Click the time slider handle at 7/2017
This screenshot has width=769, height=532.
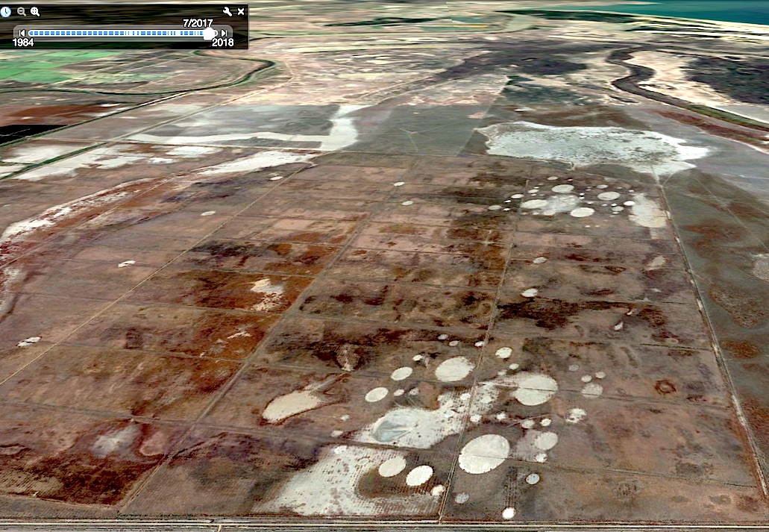(x=210, y=34)
